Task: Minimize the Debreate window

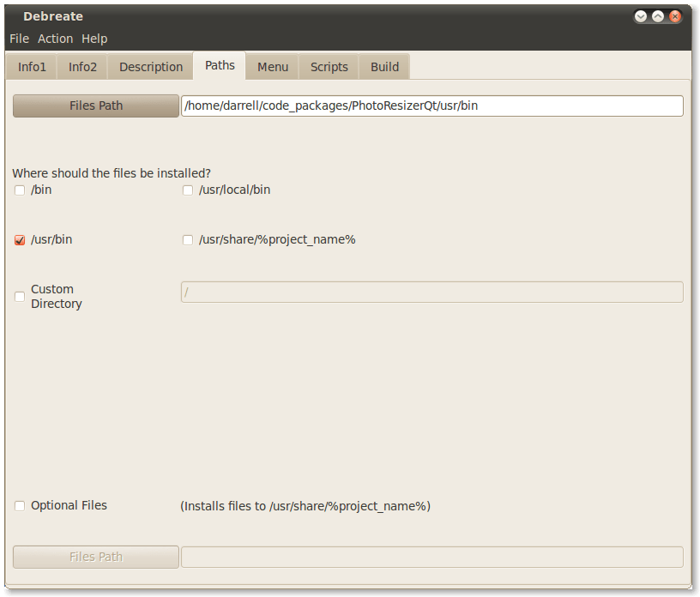Action: (641, 16)
